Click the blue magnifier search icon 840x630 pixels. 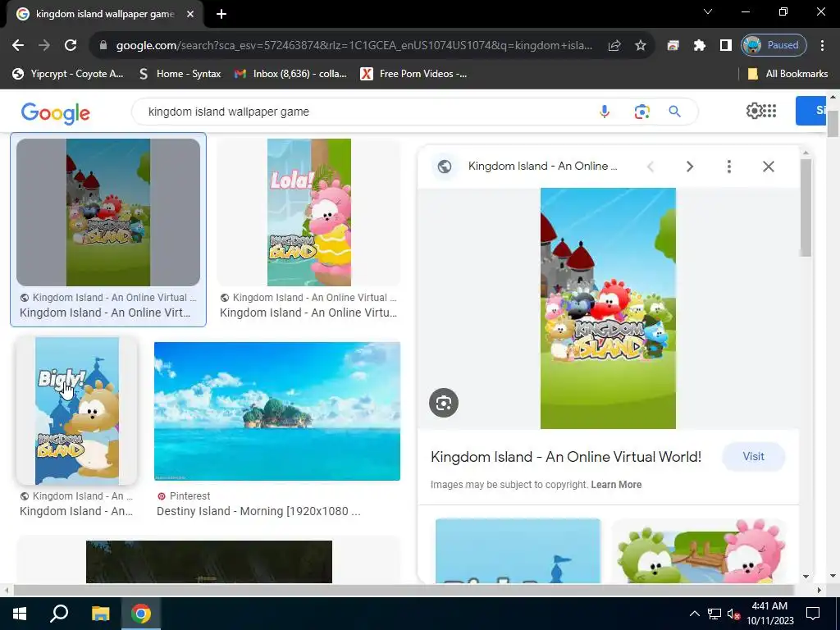coord(674,112)
